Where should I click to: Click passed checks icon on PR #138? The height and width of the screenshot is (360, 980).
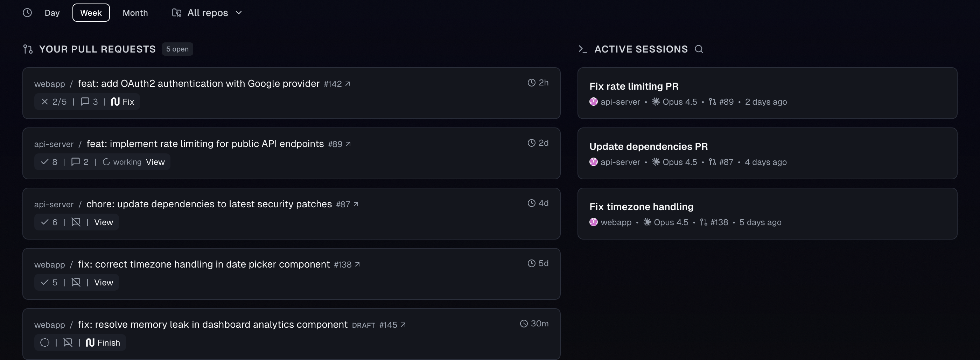[x=45, y=282]
